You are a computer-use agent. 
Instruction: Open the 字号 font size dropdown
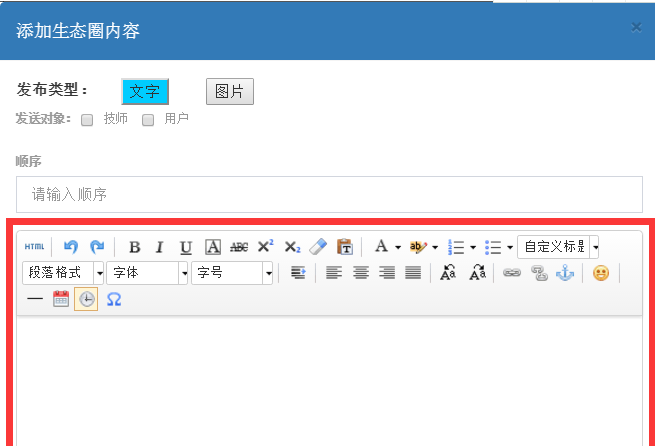pos(232,273)
